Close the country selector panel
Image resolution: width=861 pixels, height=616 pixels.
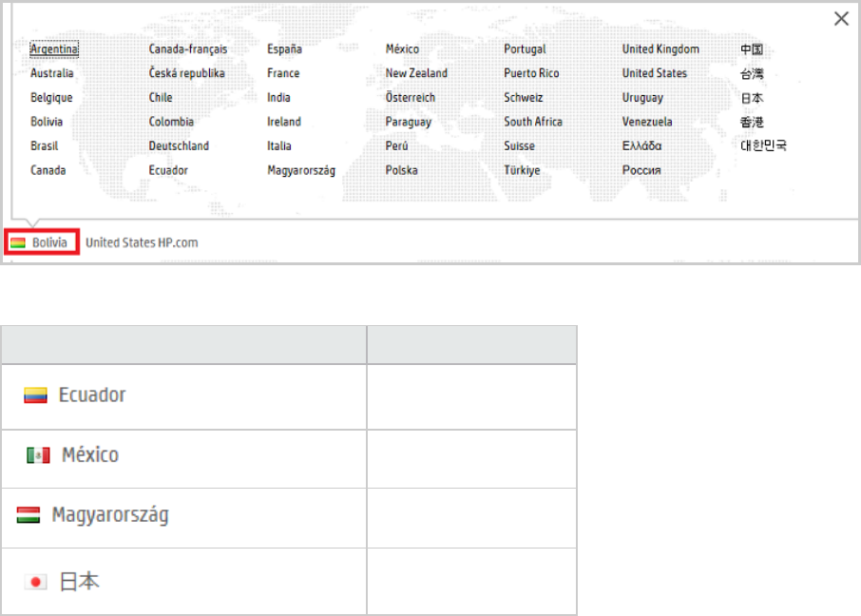coord(841,19)
